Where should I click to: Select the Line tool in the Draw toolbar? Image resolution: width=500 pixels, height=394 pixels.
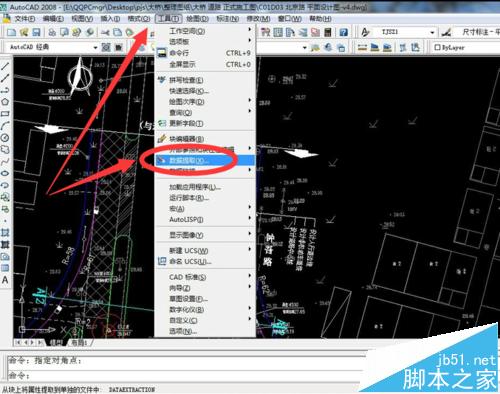(x=5, y=66)
